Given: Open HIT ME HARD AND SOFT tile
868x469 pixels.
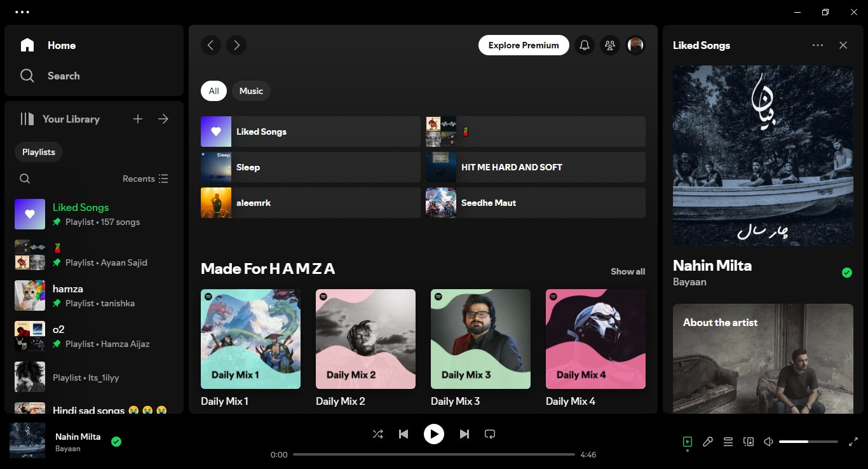Looking at the screenshot, I should [536, 167].
